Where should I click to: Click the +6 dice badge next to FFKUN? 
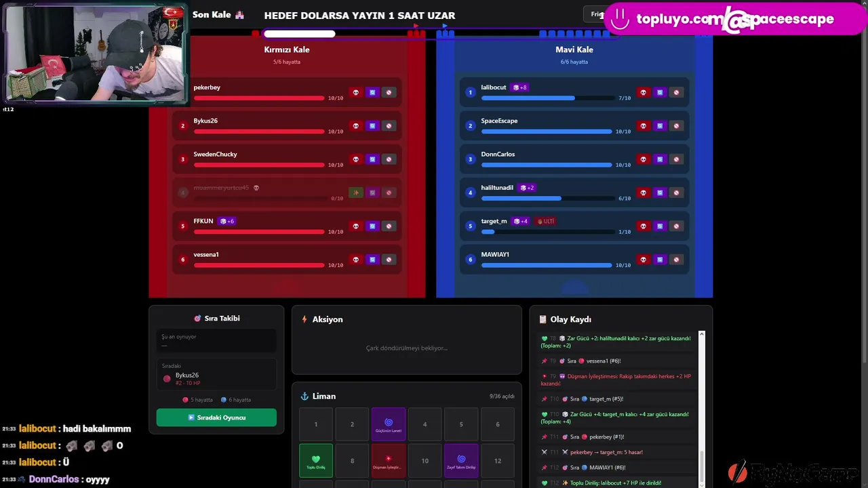click(227, 221)
